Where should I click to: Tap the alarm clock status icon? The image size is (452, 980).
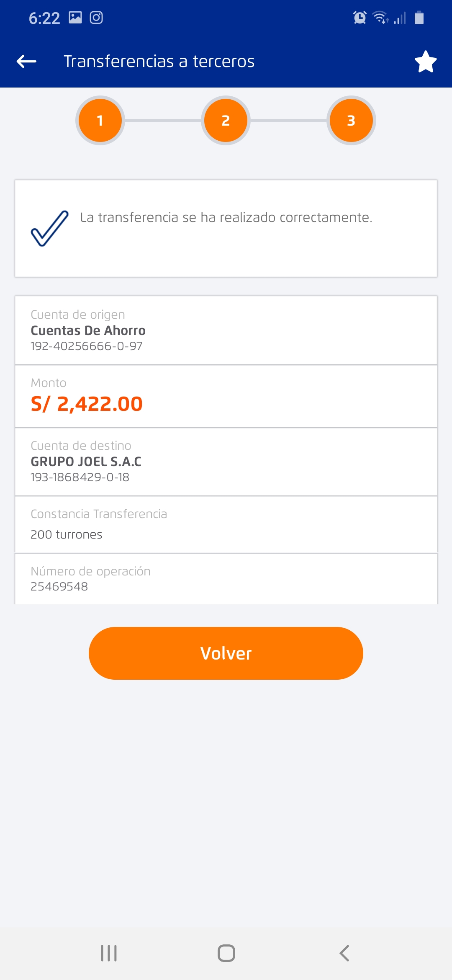pyautogui.click(x=360, y=18)
